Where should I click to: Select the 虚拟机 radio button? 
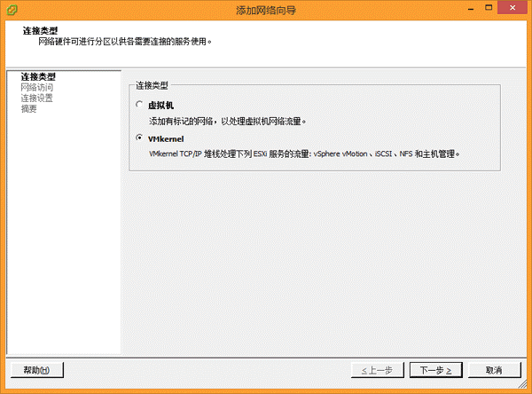(x=139, y=105)
